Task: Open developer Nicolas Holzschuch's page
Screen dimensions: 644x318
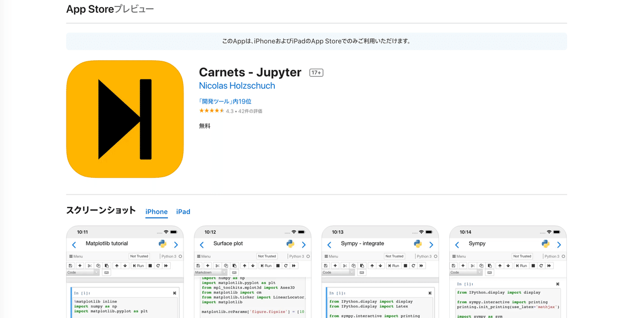Action: tap(237, 86)
